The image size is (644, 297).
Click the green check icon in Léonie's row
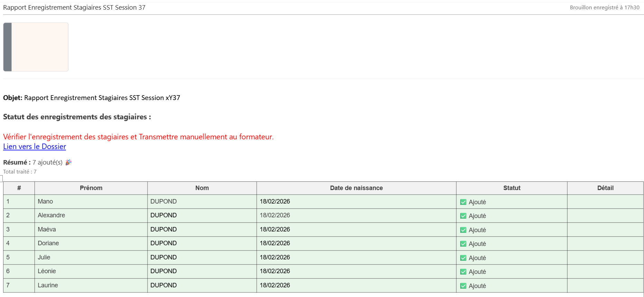click(463, 272)
